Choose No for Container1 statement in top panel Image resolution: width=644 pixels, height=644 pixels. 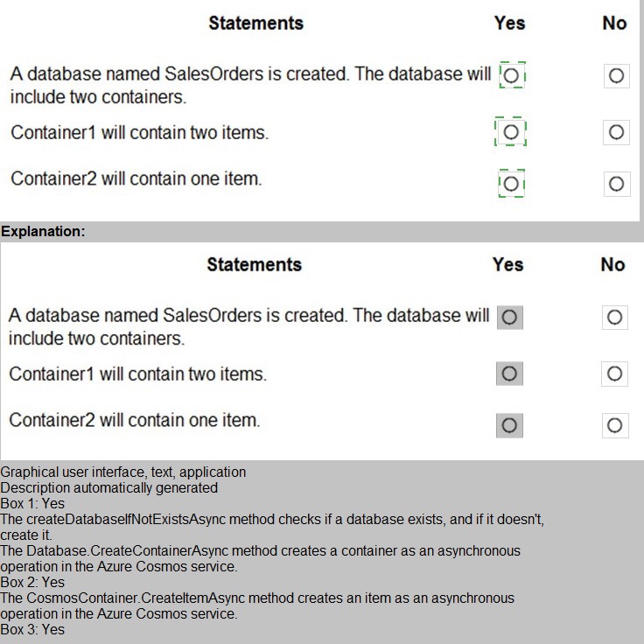[615, 132]
